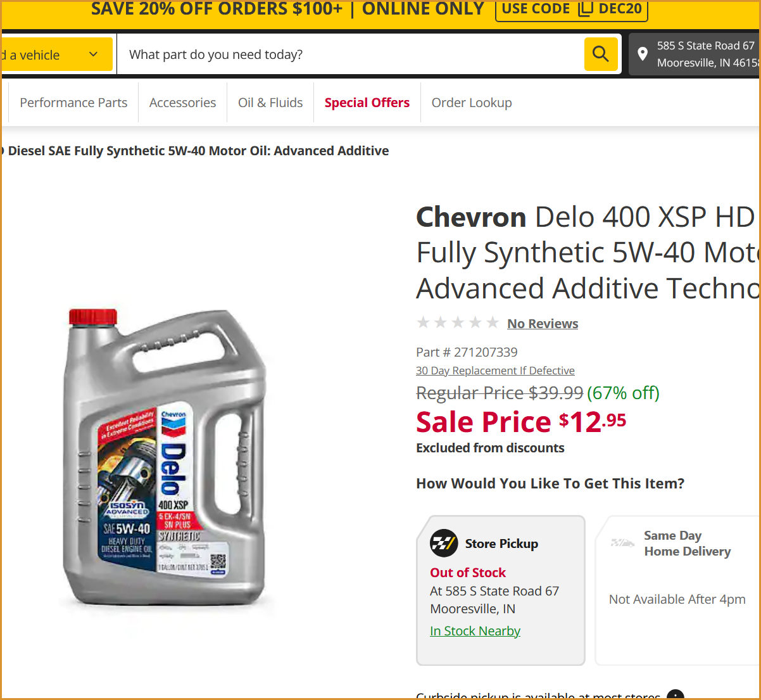Click the Store Pickup checkered flag icon
This screenshot has height=700, width=761.
(x=444, y=543)
